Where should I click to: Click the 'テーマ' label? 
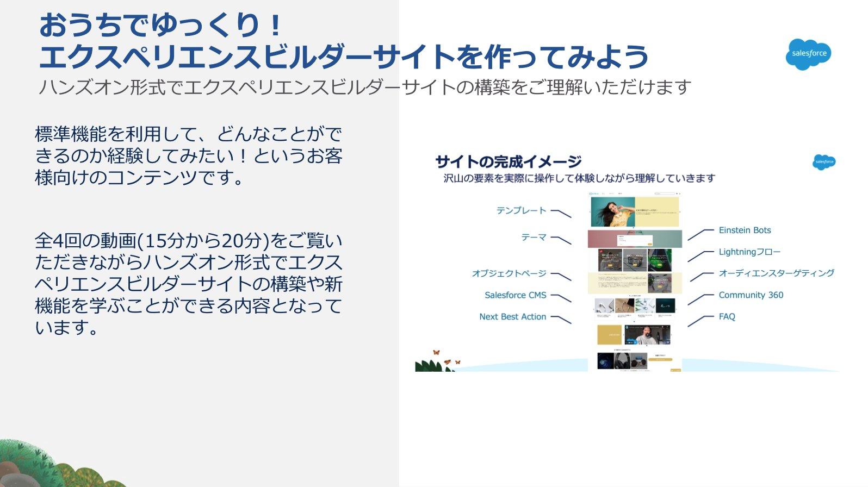534,238
